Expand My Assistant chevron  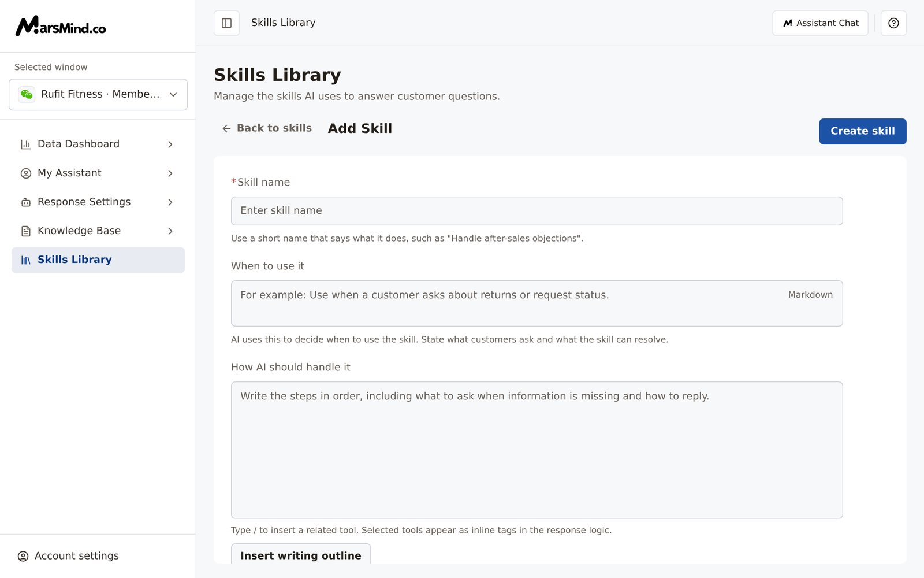pos(170,173)
